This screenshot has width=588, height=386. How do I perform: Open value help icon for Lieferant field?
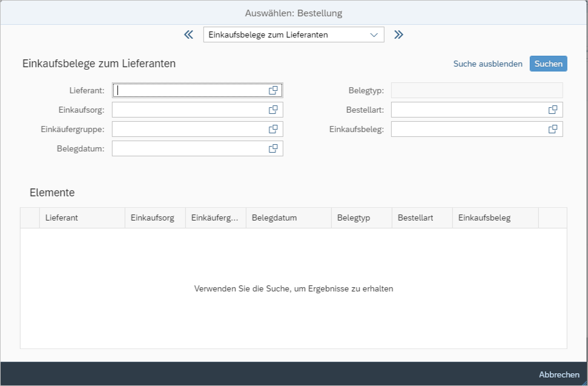(273, 90)
